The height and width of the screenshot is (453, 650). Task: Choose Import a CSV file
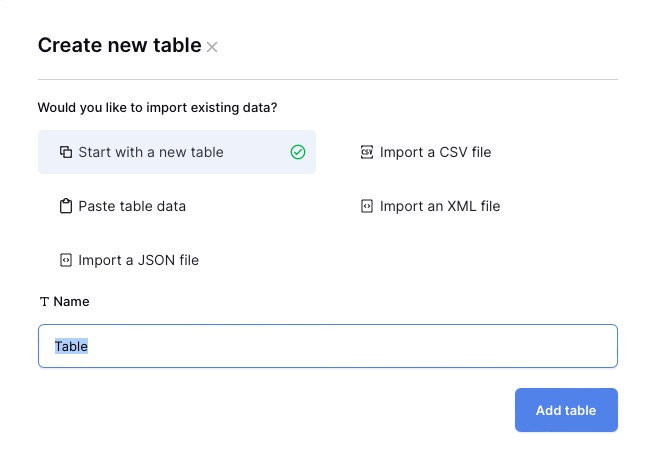(435, 152)
